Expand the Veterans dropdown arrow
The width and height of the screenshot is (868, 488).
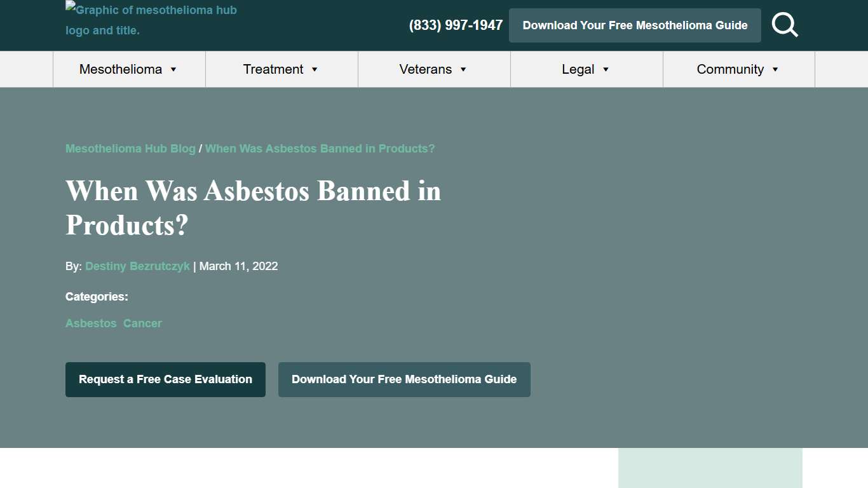[463, 70]
